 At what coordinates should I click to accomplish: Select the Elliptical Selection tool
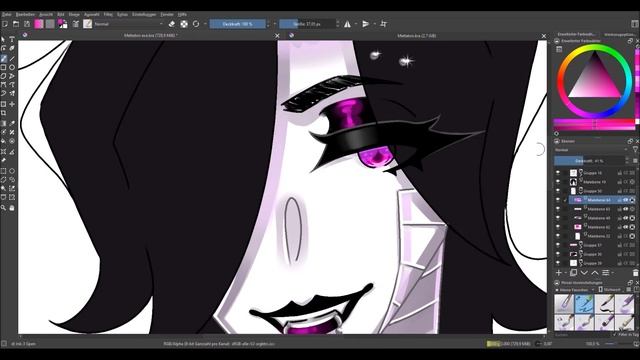click(12, 171)
